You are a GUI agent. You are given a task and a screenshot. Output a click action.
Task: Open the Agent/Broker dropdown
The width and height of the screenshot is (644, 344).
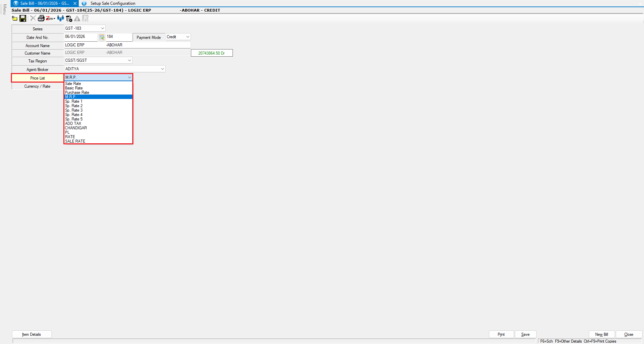tap(162, 69)
